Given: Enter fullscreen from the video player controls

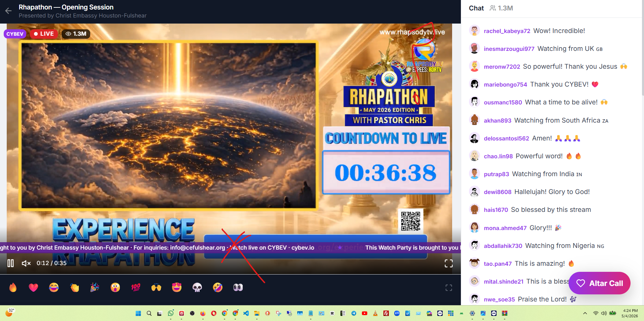Looking at the screenshot, I should click(449, 263).
